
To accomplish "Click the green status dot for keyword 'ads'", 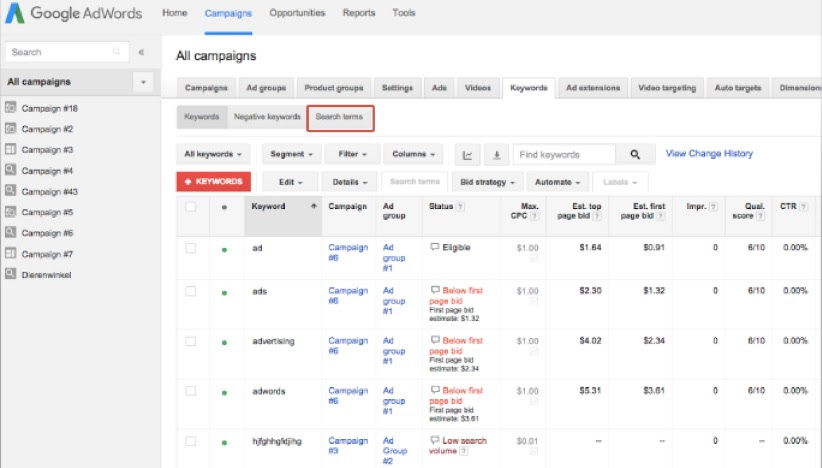I will click(x=224, y=293).
